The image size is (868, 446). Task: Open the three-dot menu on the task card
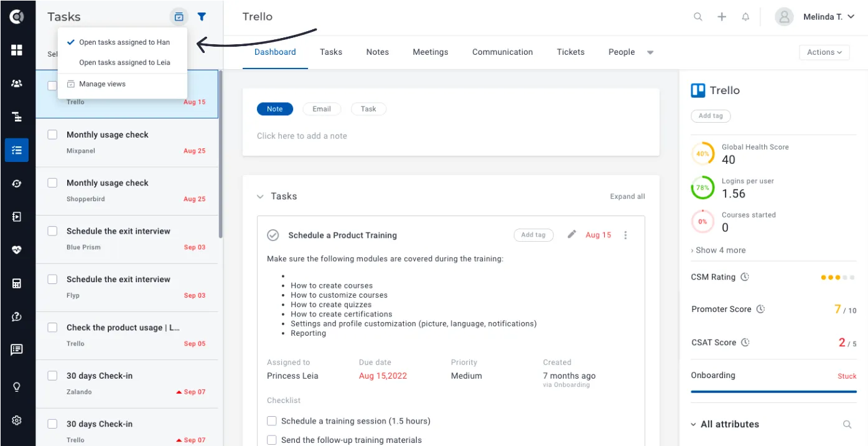[x=625, y=235]
